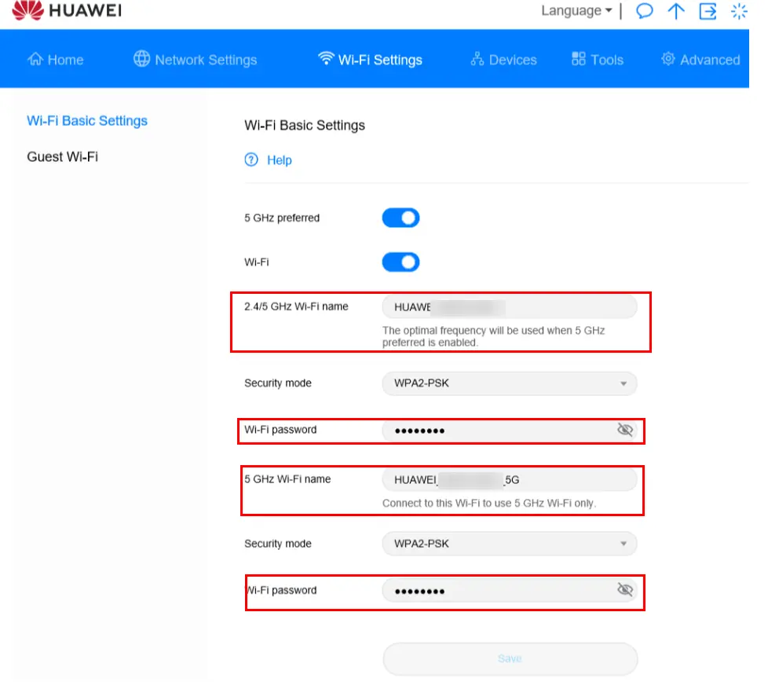
Task: Open the Network Settings tab
Action: (195, 59)
